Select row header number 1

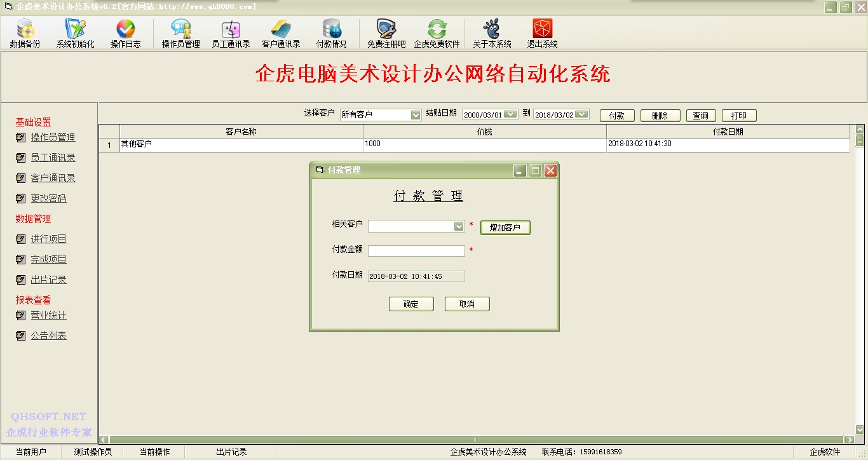tap(109, 145)
